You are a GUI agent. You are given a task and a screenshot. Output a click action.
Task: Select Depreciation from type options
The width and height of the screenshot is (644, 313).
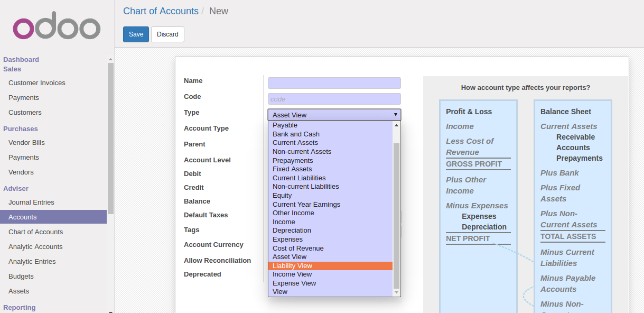coord(292,231)
